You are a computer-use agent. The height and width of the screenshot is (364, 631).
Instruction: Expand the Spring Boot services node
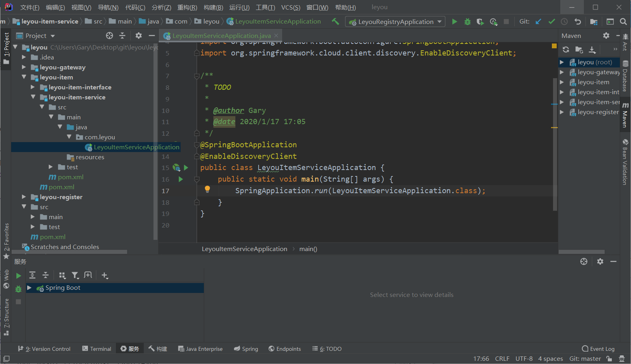[x=29, y=287]
